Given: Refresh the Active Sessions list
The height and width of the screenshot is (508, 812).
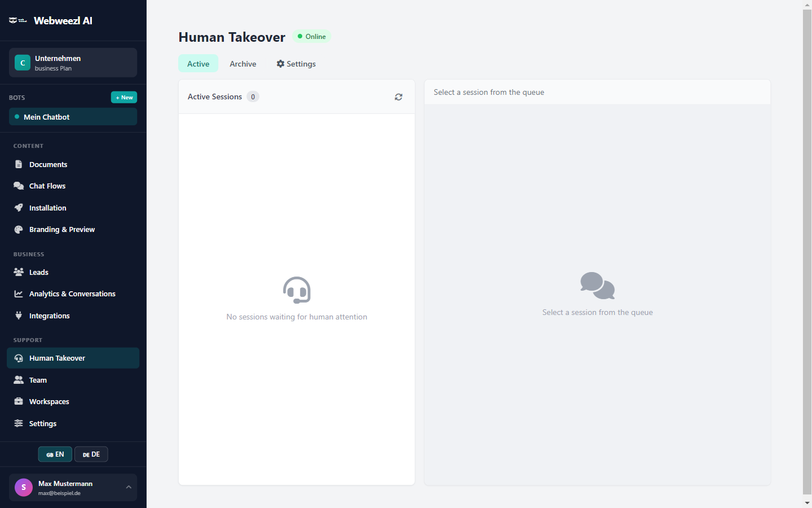Looking at the screenshot, I should tap(398, 97).
